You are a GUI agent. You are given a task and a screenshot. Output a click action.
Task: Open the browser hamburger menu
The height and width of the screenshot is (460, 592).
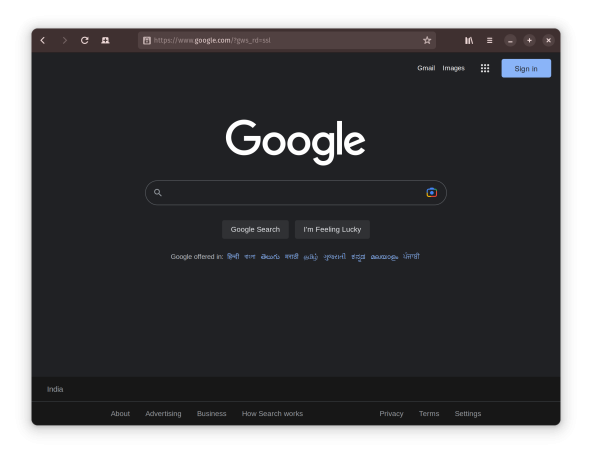pos(490,40)
